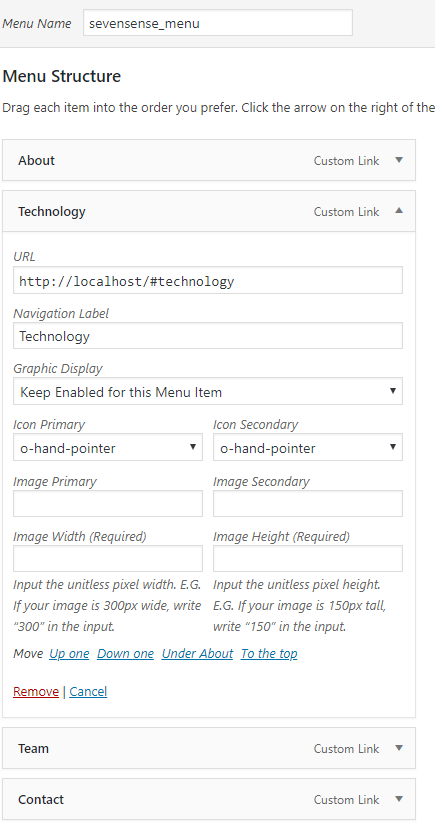Click the To the top link
Screen dimensions: 435x831
pyautogui.click(x=269, y=653)
